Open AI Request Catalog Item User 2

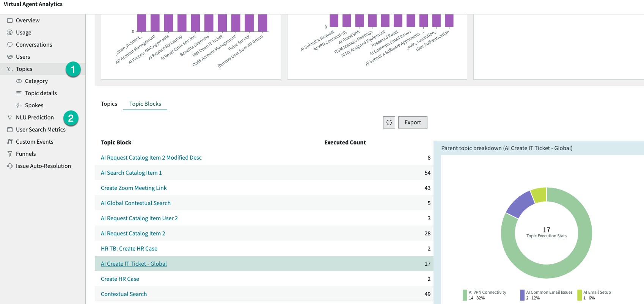pyautogui.click(x=139, y=218)
